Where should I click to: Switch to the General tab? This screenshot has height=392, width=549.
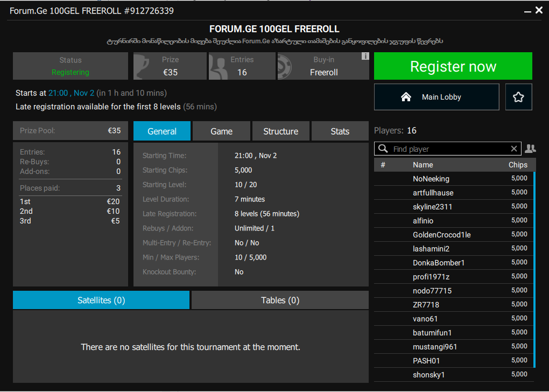coord(162,131)
